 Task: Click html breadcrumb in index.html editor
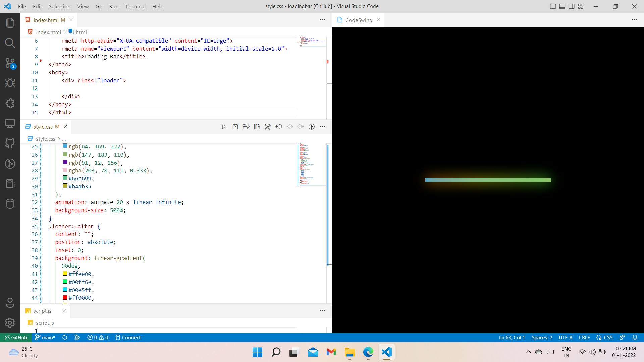coord(77,32)
